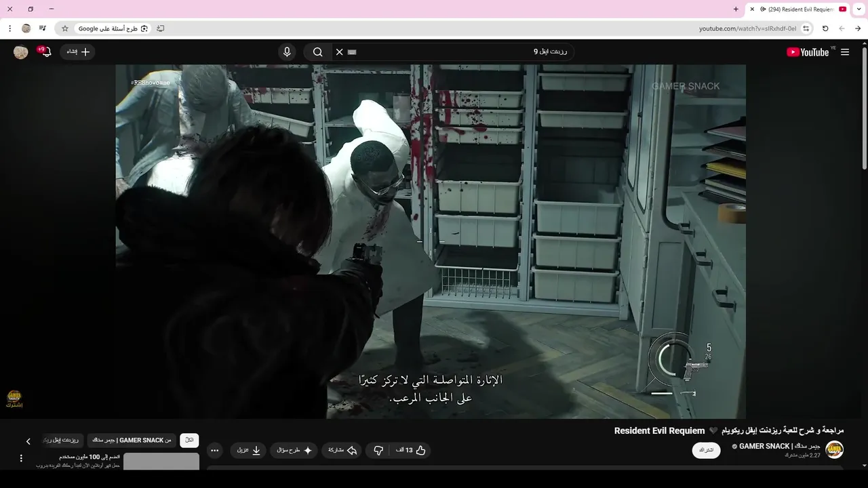Image resolution: width=868 pixels, height=488 pixels.
Task: Like the video (13 ألف)
Action: (x=411, y=450)
